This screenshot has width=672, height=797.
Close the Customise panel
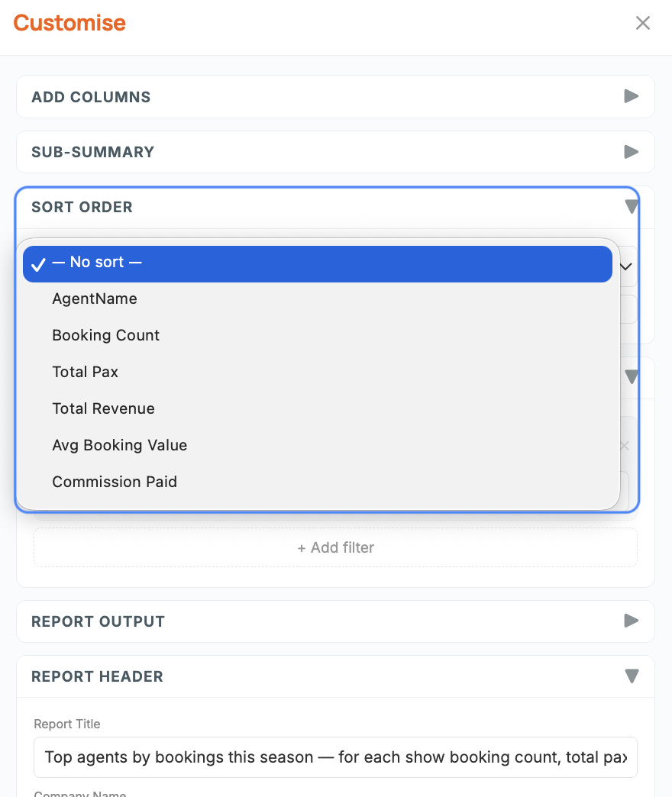[642, 23]
